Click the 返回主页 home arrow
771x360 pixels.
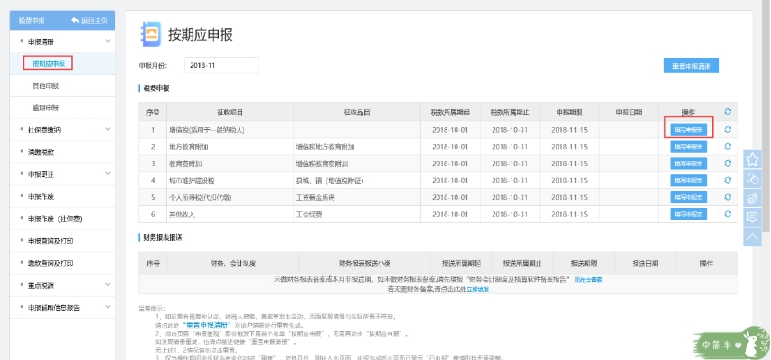pos(75,20)
